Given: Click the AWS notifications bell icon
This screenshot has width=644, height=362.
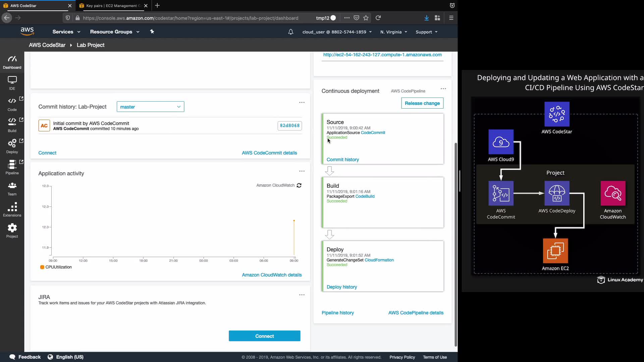Looking at the screenshot, I should (x=291, y=32).
